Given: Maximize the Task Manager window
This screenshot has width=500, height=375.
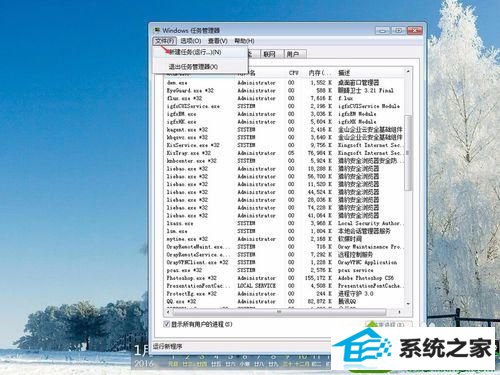Looking at the screenshot, I should (398, 31).
